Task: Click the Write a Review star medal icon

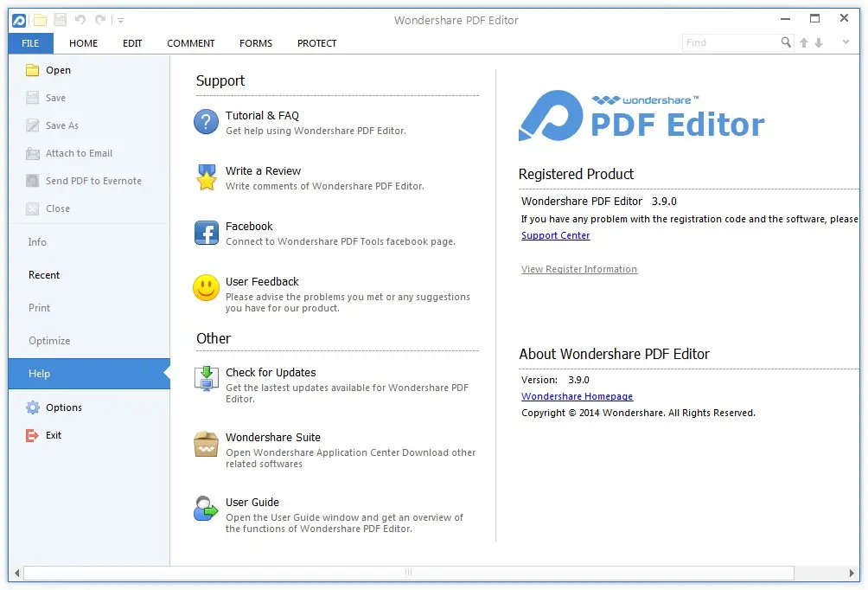Action: click(207, 177)
